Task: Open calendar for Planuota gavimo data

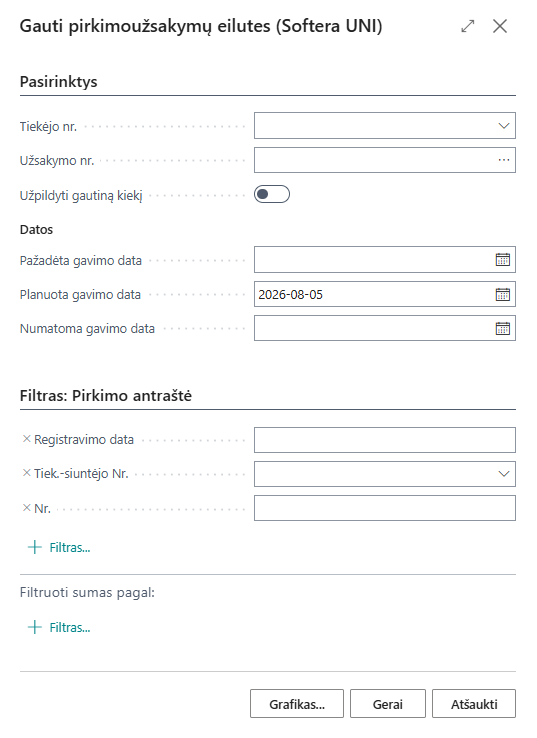Action: 503,295
